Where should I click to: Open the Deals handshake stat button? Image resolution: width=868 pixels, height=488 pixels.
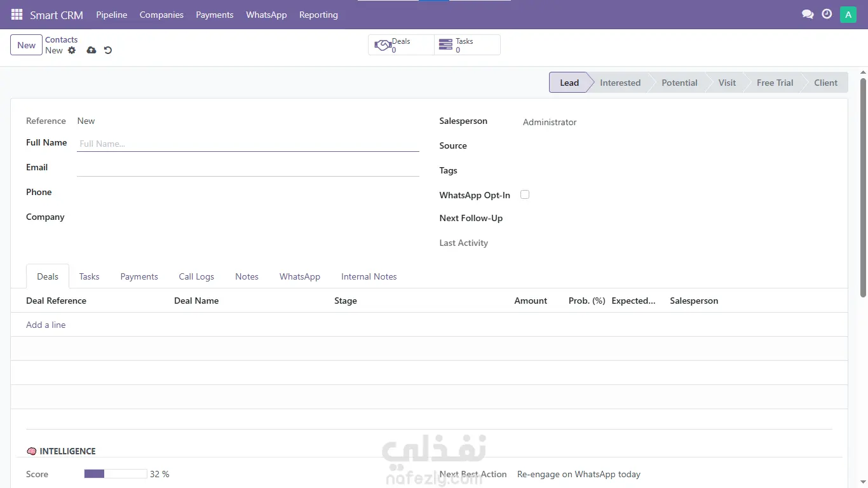[401, 45]
